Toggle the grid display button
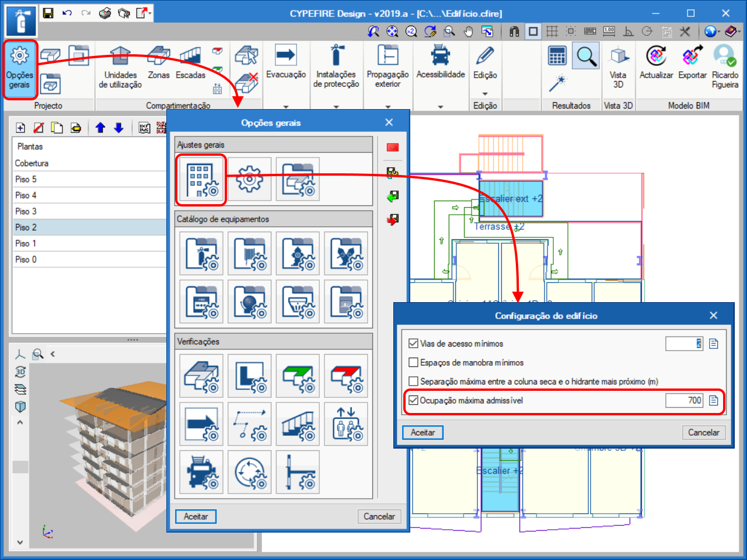This screenshot has width=747, height=560. (x=552, y=31)
